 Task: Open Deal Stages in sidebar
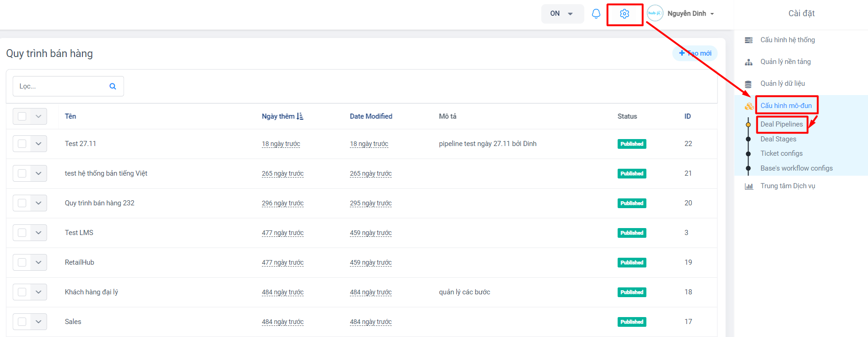coord(778,139)
